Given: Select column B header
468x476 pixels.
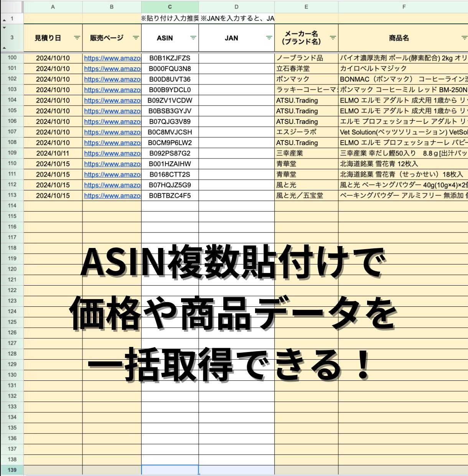Looking at the screenshot, I should (112, 7).
